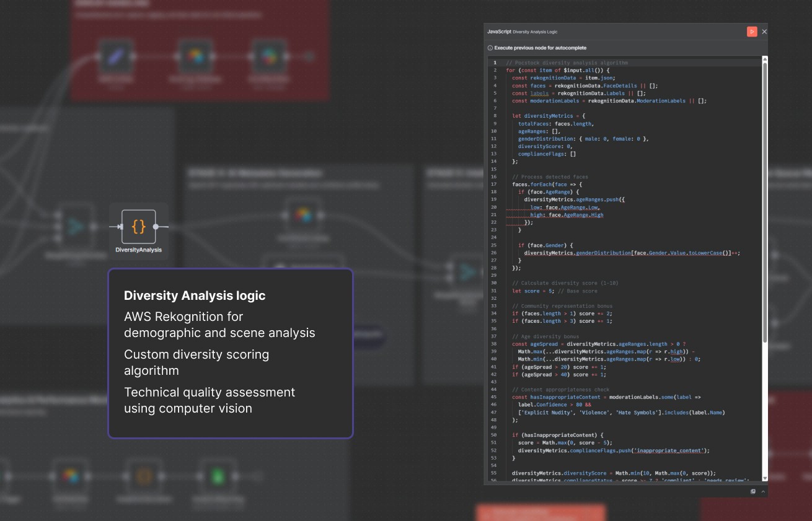Click the 'const rekognitionData = item.json;' line

(563, 78)
